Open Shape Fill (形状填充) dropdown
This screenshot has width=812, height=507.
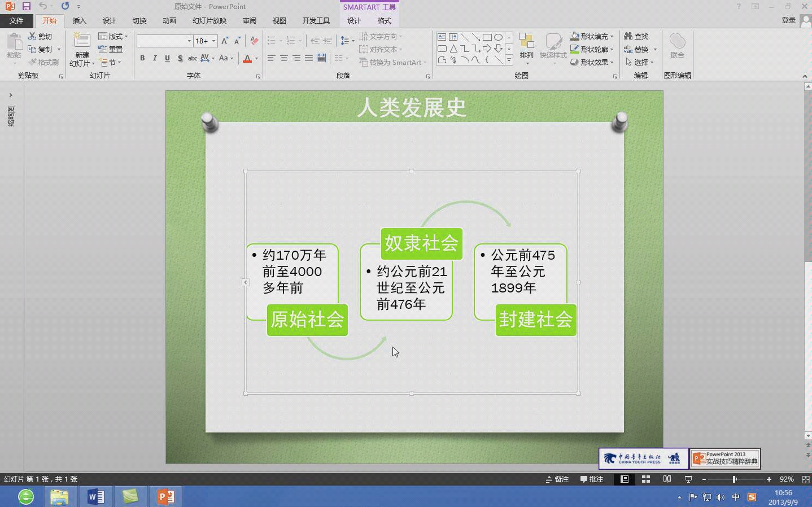pyautogui.click(x=592, y=36)
